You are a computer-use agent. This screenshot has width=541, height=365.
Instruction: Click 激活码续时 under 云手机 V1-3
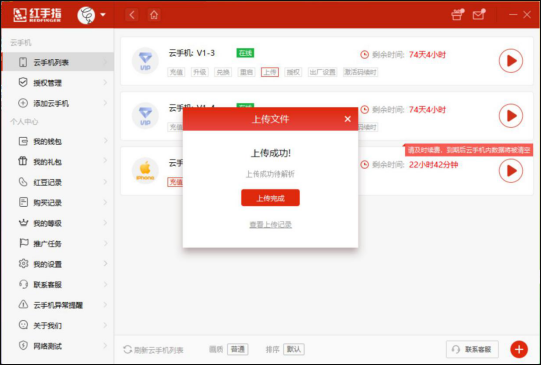click(x=360, y=72)
